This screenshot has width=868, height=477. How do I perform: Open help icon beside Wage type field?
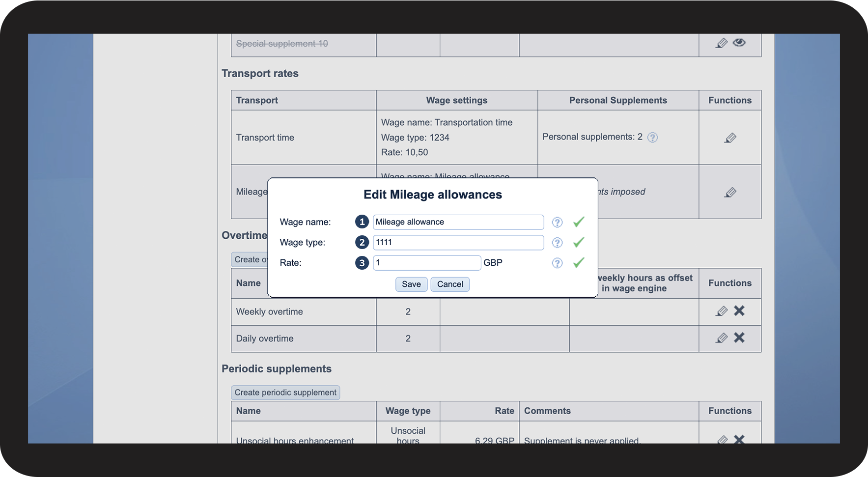pos(557,243)
